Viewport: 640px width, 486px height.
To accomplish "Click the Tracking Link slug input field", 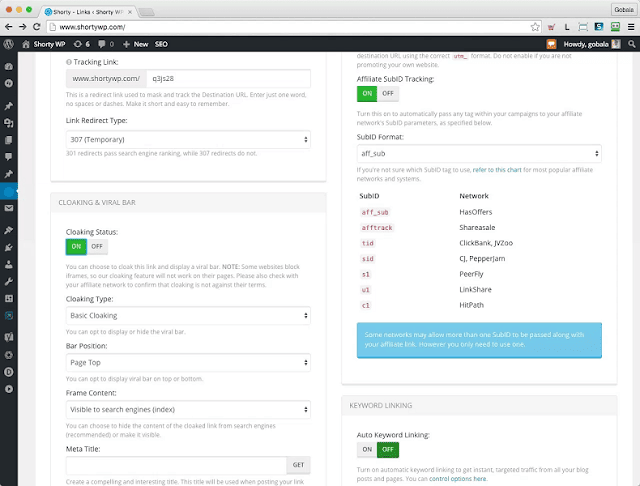I will coord(229,78).
